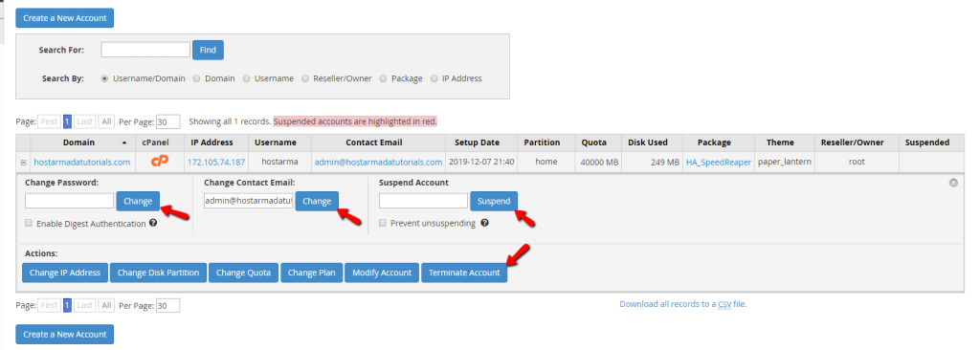Focus the Search For input field
980x350 pixels.
pyautogui.click(x=145, y=50)
